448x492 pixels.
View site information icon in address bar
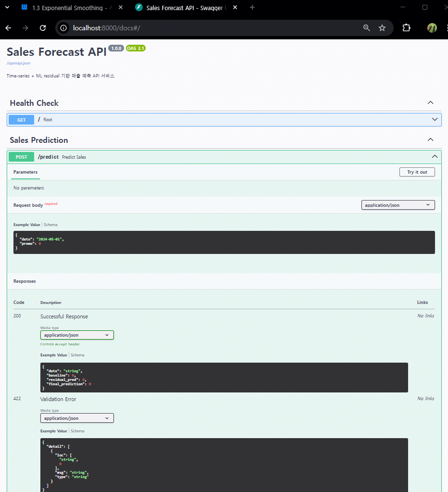(x=63, y=28)
